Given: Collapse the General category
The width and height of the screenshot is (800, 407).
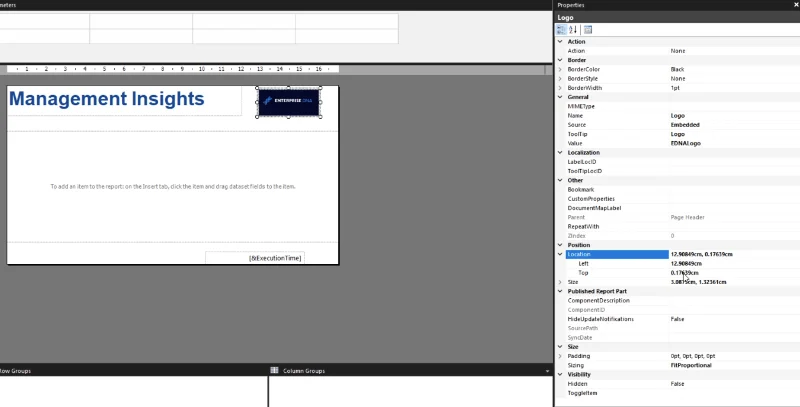Looking at the screenshot, I should click(560, 97).
